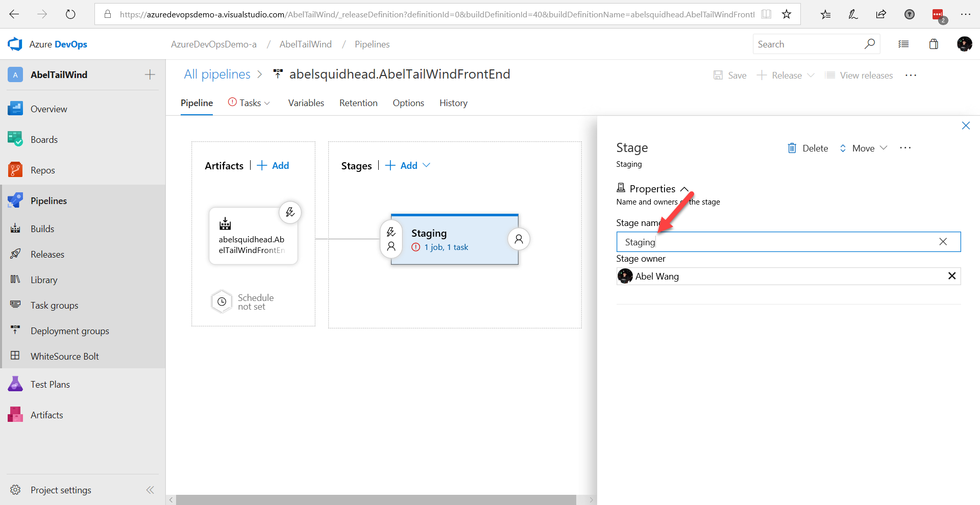Viewport: 980px width, 505px height.
Task: Click artifact continuous deployment trigger lightning icon
Action: 290,212
